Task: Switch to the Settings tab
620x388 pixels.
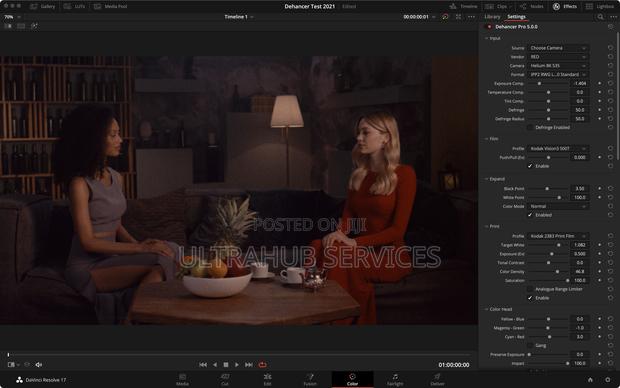Action: 516,17
